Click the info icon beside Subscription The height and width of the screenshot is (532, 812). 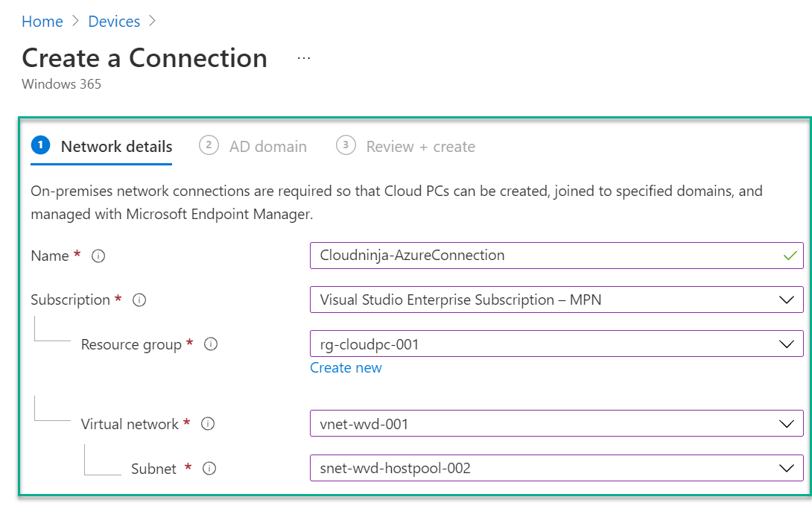139,300
